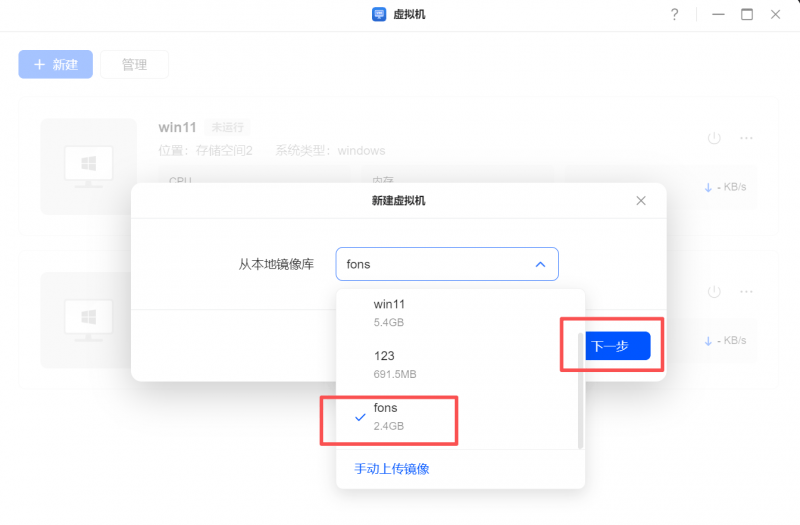Collapse the local image library dropdown

click(447, 264)
